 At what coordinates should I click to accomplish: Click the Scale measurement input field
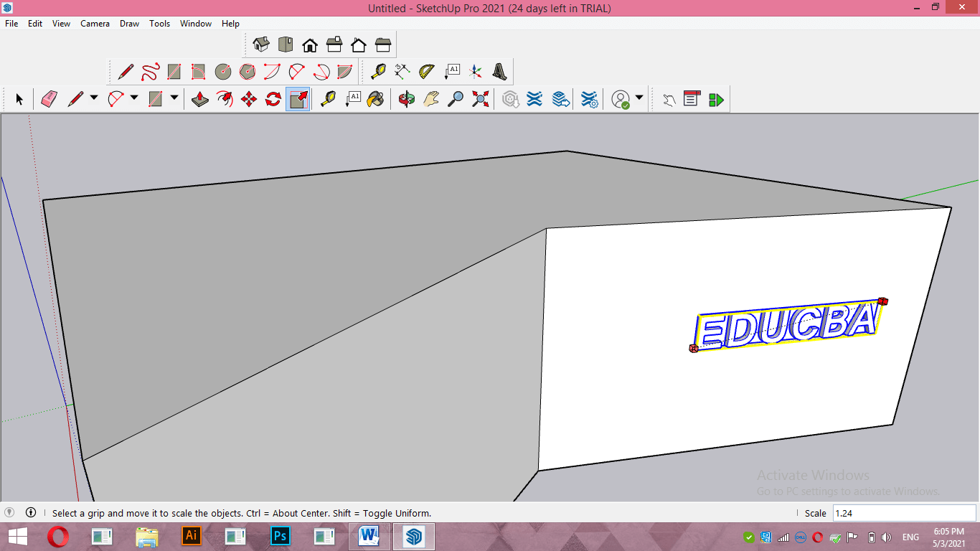click(x=904, y=513)
